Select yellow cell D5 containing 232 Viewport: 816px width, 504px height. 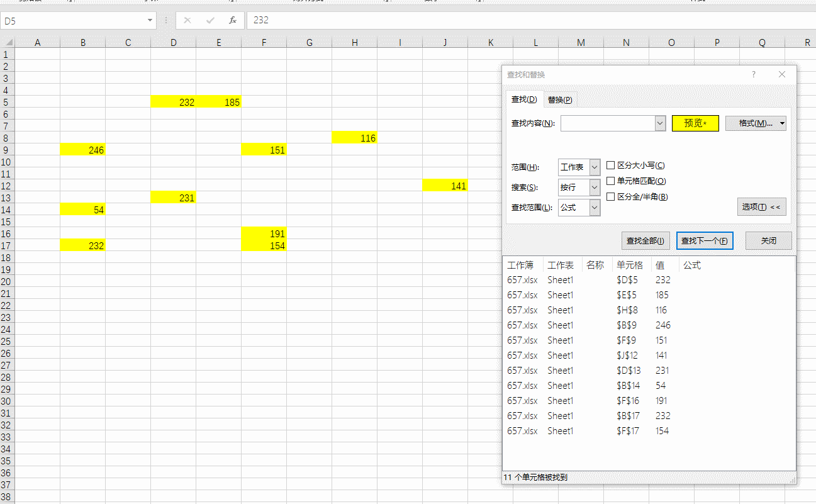(174, 102)
